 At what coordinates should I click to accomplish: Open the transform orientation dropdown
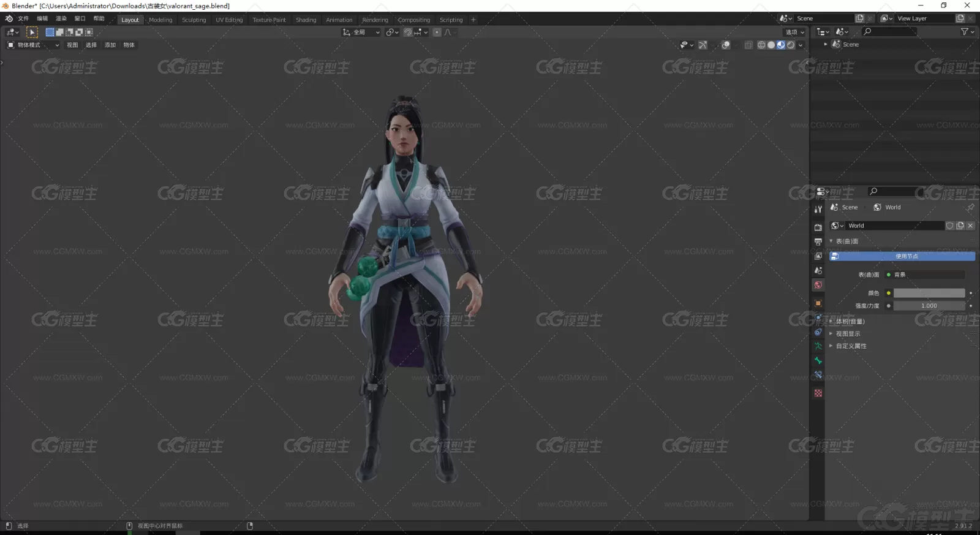pos(361,32)
